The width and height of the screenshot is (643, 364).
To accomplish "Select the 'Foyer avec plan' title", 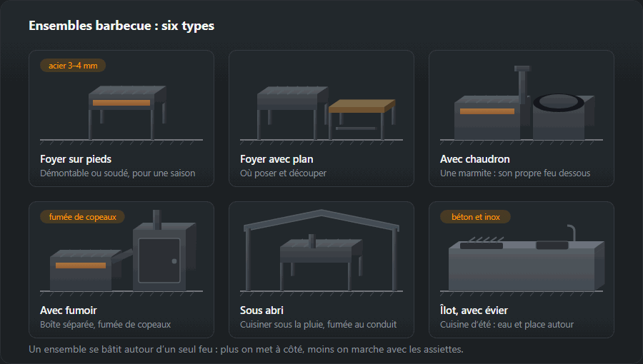I will point(276,159).
